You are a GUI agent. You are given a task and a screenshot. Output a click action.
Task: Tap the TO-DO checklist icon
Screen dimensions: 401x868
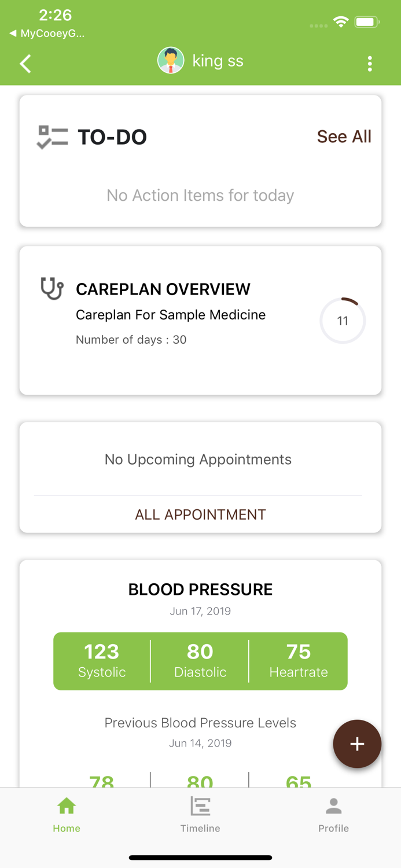pyautogui.click(x=52, y=137)
